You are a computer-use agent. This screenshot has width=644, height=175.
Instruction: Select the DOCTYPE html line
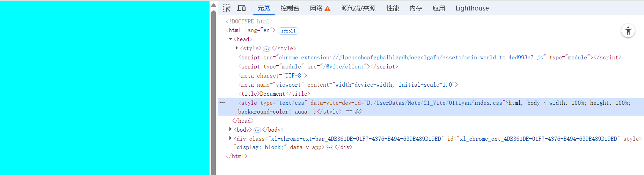point(249,21)
